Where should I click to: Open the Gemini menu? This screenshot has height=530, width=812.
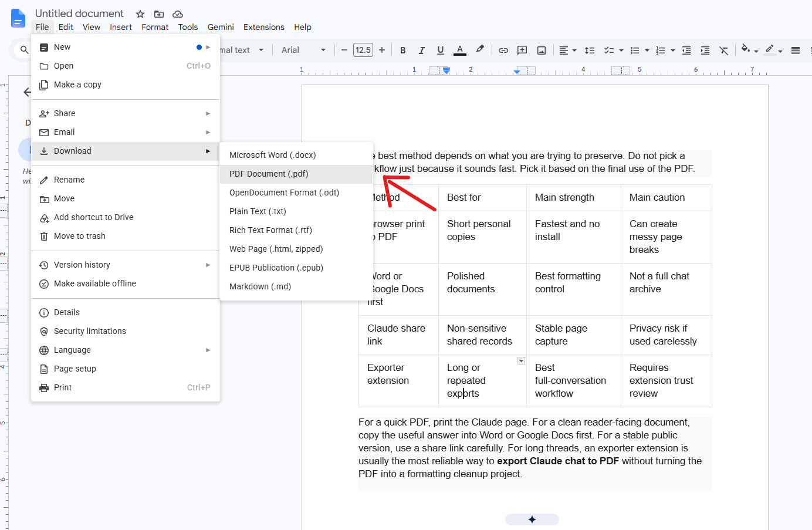(x=221, y=27)
